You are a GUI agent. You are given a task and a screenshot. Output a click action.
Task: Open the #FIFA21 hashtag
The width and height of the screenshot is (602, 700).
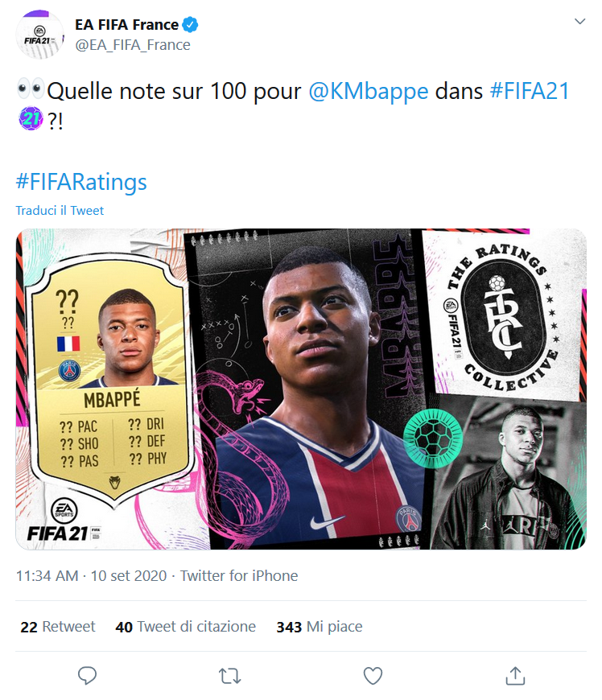[530, 91]
